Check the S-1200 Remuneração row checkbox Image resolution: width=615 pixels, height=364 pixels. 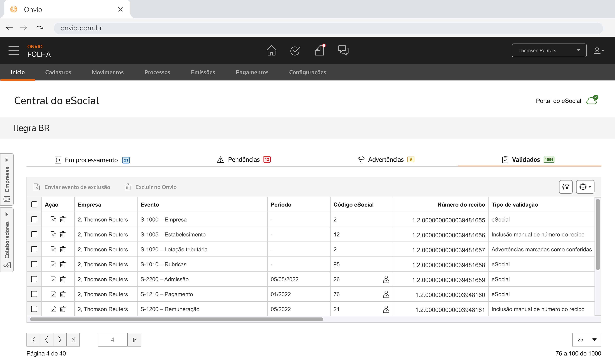click(x=34, y=309)
